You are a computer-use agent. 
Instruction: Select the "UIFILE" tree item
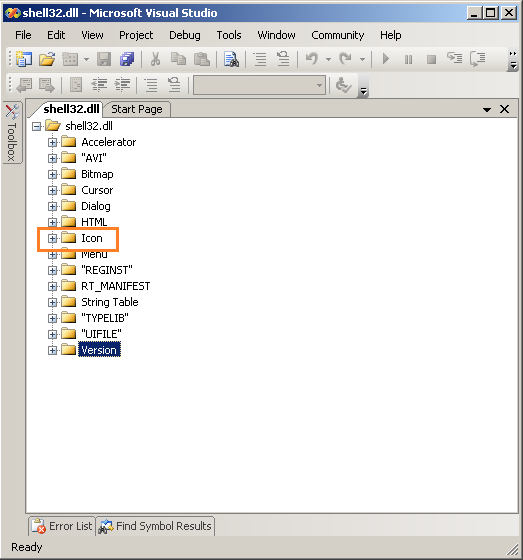pos(101,334)
